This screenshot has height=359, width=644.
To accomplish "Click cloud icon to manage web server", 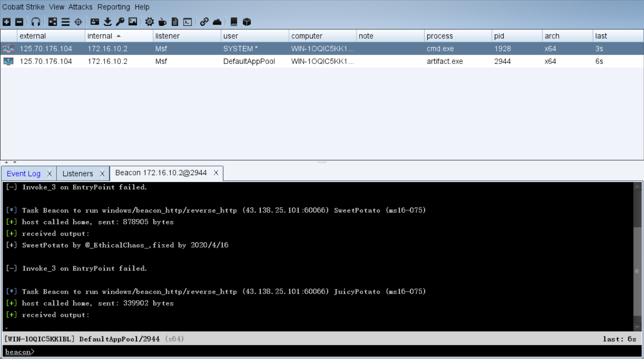I will click(x=217, y=22).
